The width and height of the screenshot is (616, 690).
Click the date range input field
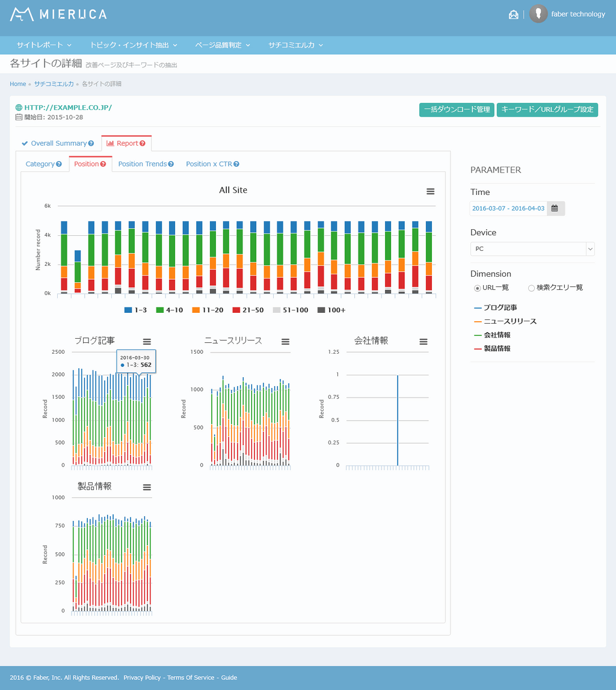click(x=508, y=209)
